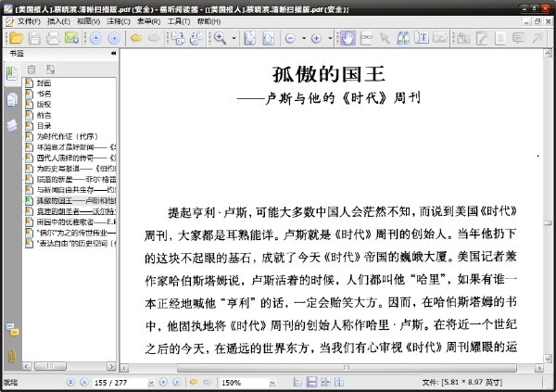Select the arrow pointer annotation tool
Viewport: 556px width, 392px height.
(x=385, y=38)
